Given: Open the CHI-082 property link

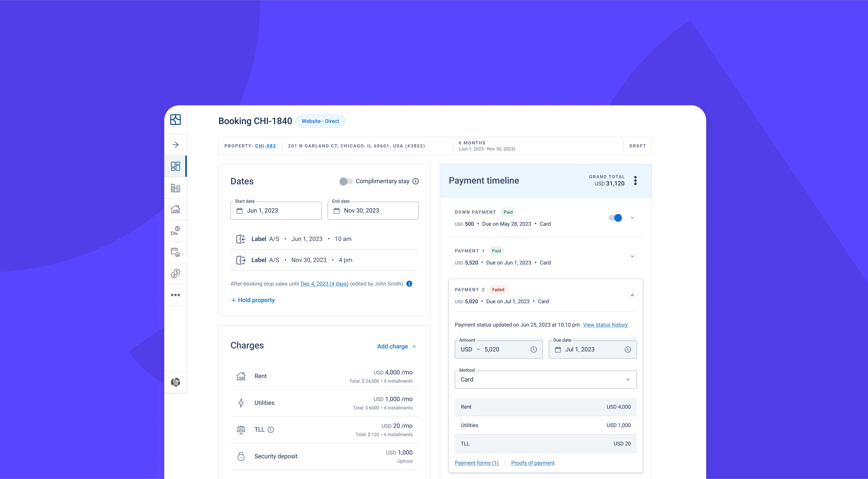Looking at the screenshot, I should pyautogui.click(x=266, y=146).
